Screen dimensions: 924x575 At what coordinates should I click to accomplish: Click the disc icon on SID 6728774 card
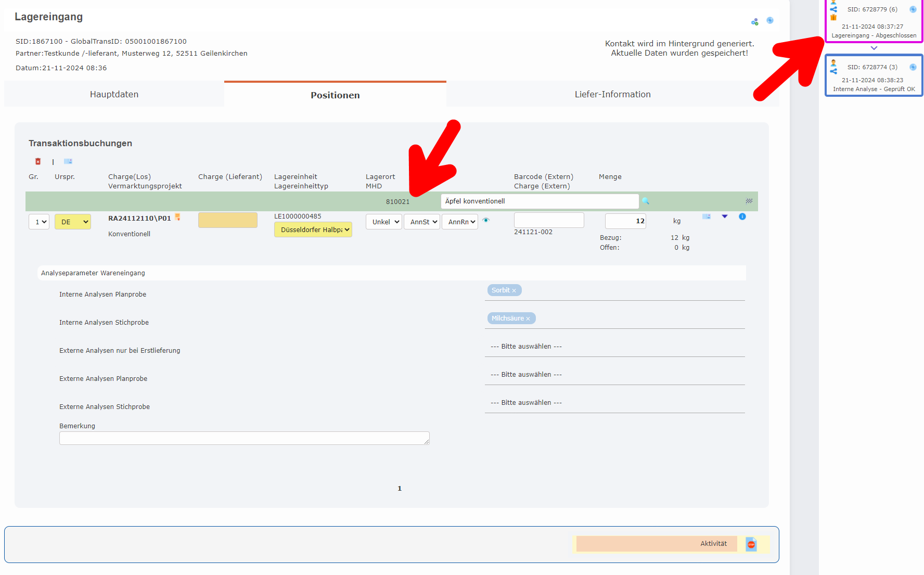914,67
